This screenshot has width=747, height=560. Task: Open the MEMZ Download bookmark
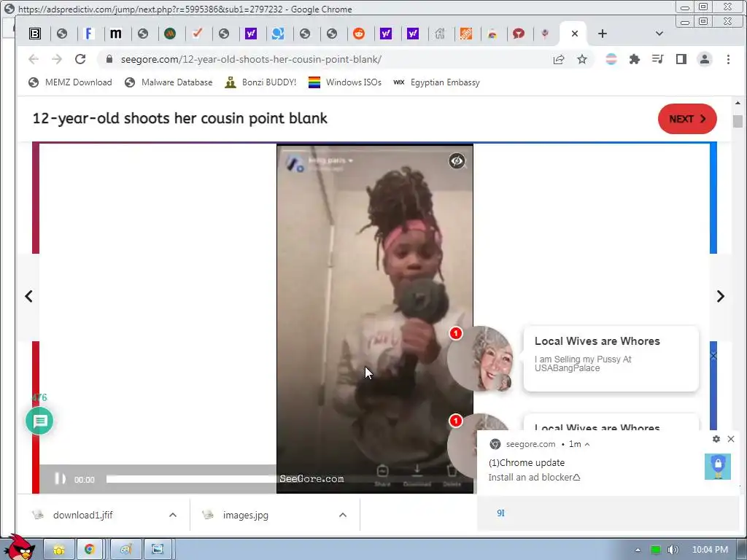70,82
